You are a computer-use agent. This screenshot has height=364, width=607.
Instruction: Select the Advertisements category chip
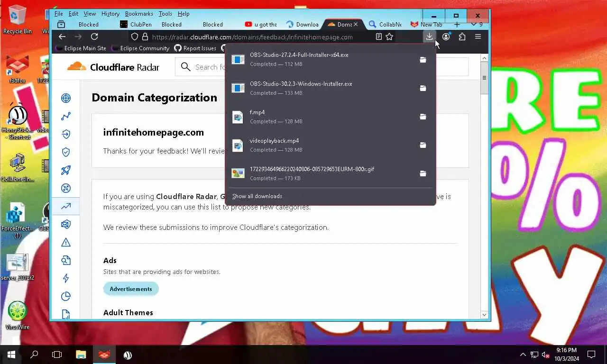click(x=131, y=289)
